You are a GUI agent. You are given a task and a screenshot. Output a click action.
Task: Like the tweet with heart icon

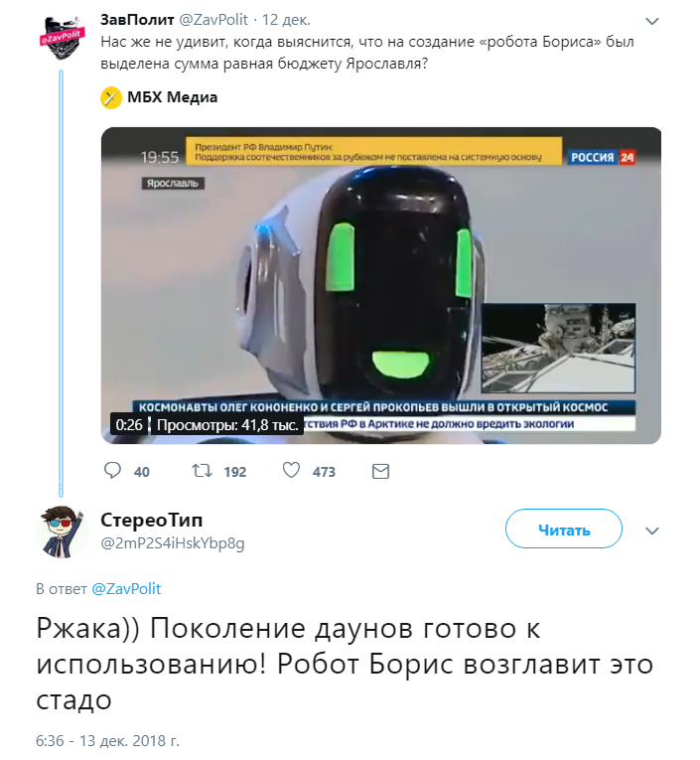click(x=291, y=470)
